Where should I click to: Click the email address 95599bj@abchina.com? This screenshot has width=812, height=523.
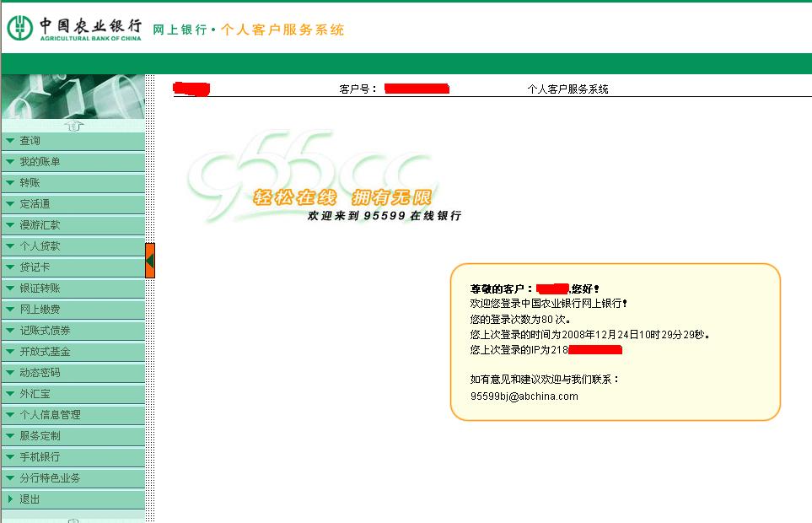point(524,396)
